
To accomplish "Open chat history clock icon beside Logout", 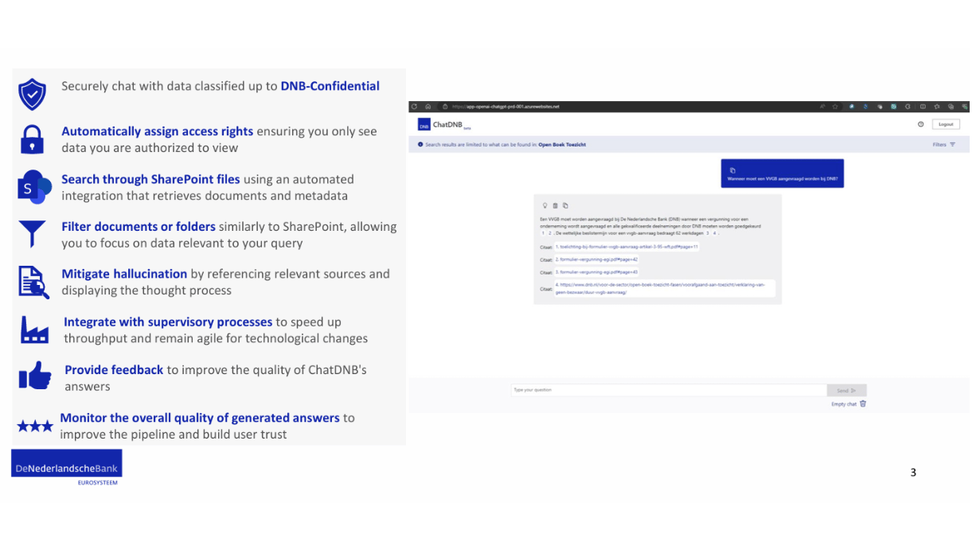I will pyautogui.click(x=921, y=124).
